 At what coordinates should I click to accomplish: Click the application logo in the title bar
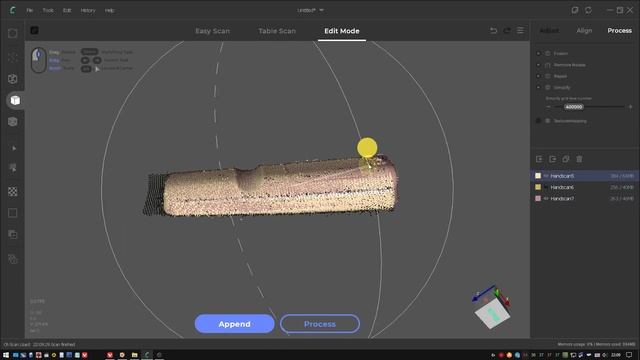pos(12,10)
